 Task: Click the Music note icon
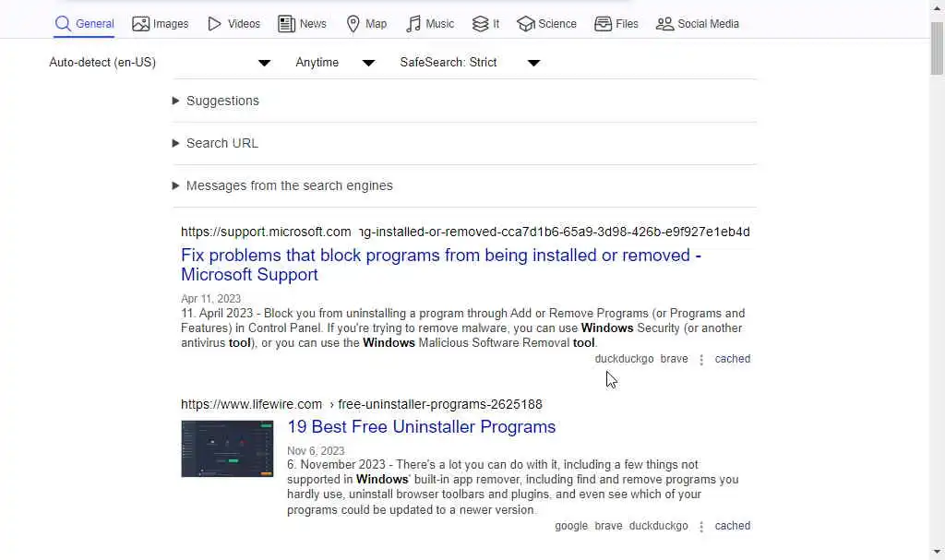[413, 23]
